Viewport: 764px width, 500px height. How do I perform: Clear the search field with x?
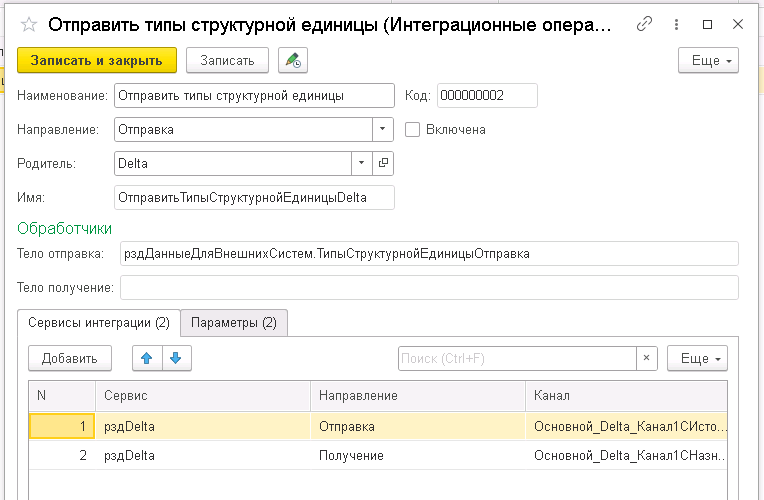[647, 358]
